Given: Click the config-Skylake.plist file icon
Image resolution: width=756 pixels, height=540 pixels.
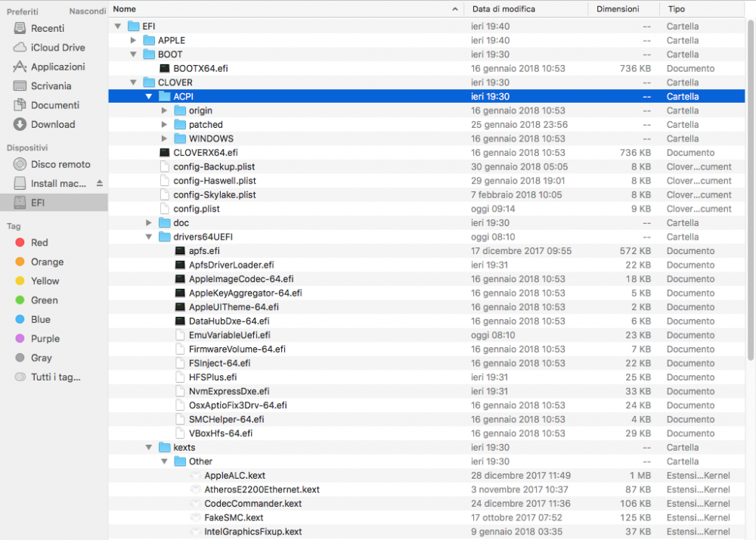Looking at the screenshot, I should [x=164, y=195].
